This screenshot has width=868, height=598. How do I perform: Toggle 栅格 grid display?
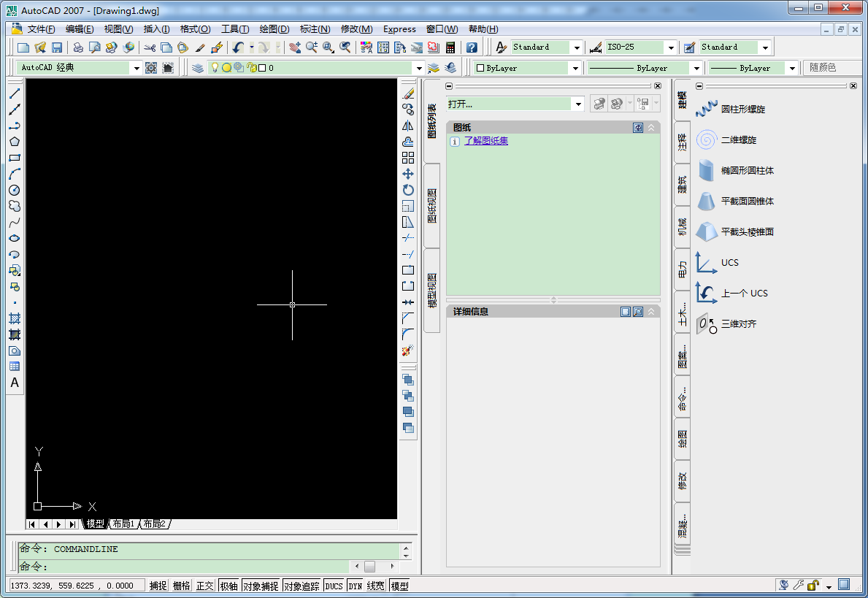tap(182, 586)
